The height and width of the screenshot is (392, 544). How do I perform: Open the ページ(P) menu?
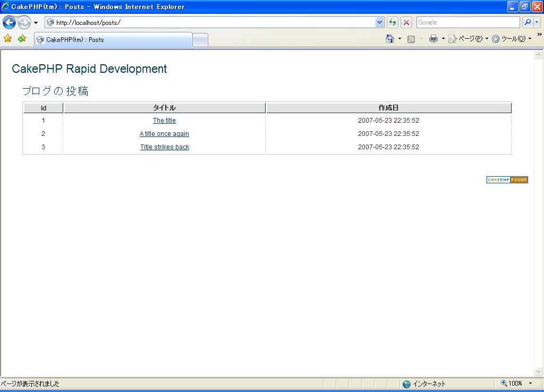click(x=467, y=39)
